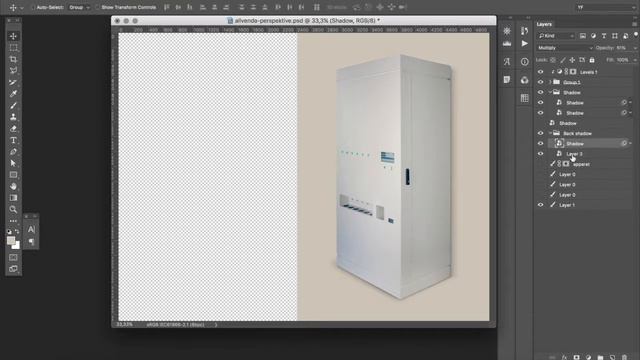Filter layers by smart objects icon
The height and width of the screenshot is (360, 640).
(625, 36)
